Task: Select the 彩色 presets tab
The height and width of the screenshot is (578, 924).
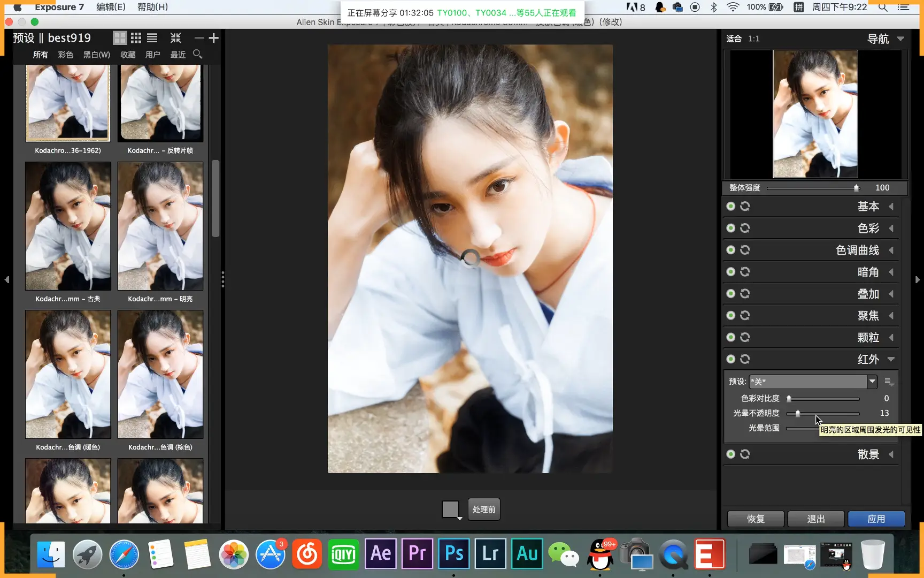Action: pyautogui.click(x=65, y=55)
